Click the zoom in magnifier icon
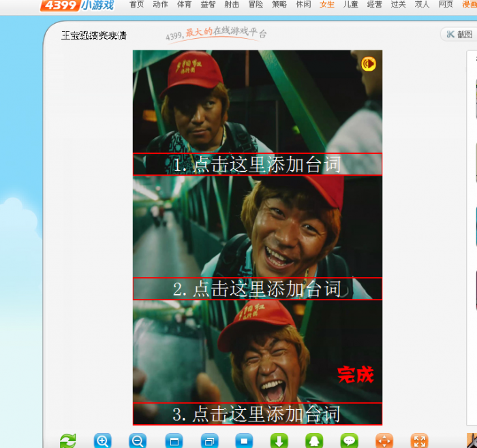The width and height of the screenshot is (477, 448). (102, 441)
